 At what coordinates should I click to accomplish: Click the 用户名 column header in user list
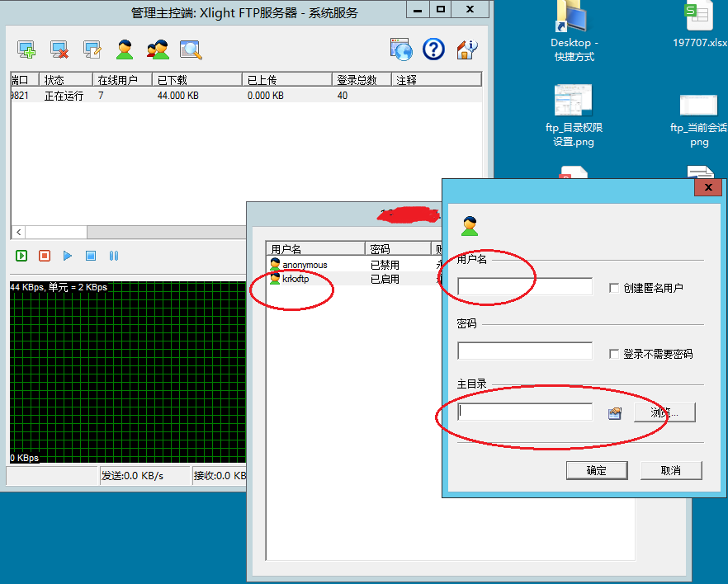(315, 249)
